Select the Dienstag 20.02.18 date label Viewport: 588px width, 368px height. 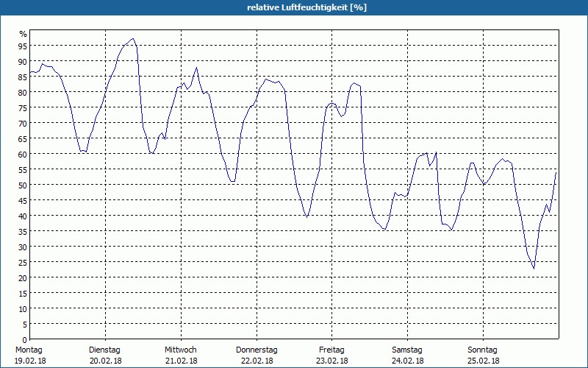coord(104,355)
